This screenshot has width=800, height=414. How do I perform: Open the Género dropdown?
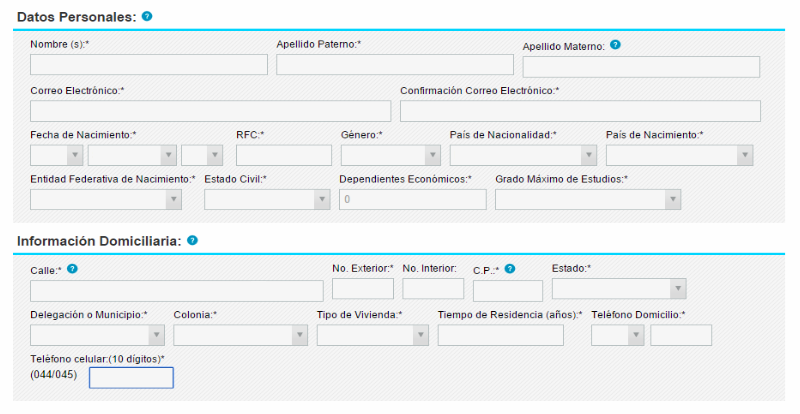tap(390, 155)
